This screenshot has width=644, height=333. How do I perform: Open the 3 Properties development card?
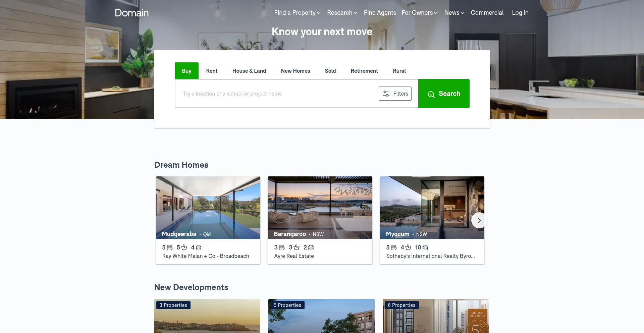click(x=207, y=317)
